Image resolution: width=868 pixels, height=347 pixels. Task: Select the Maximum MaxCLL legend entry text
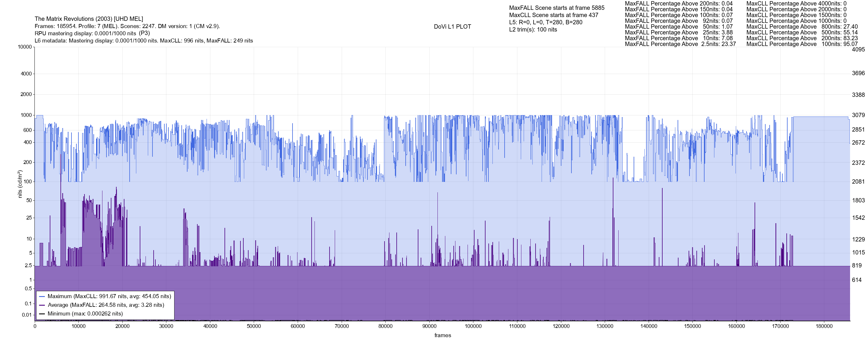click(x=109, y=296)
